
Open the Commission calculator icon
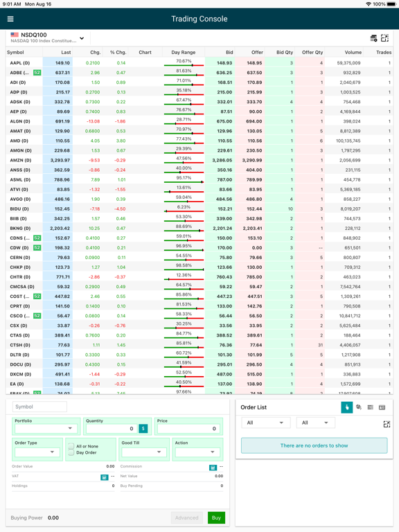click(213, 468)
